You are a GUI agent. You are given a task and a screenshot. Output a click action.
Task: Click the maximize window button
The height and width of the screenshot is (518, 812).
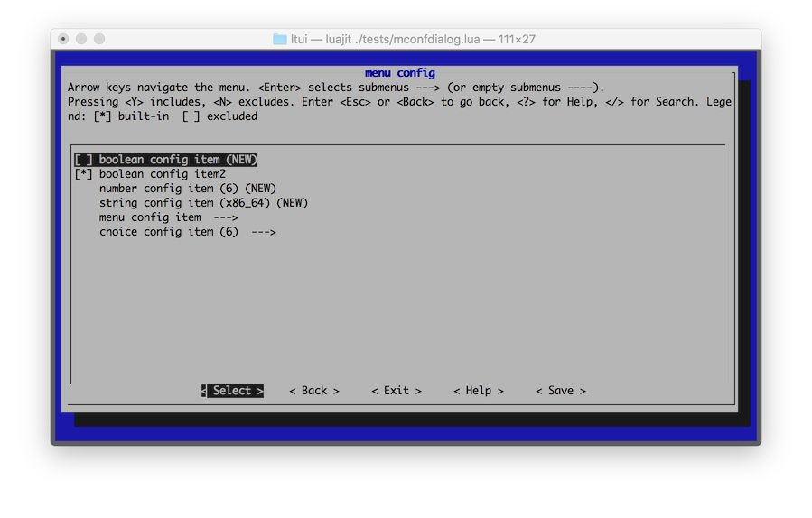click(99, 39)
